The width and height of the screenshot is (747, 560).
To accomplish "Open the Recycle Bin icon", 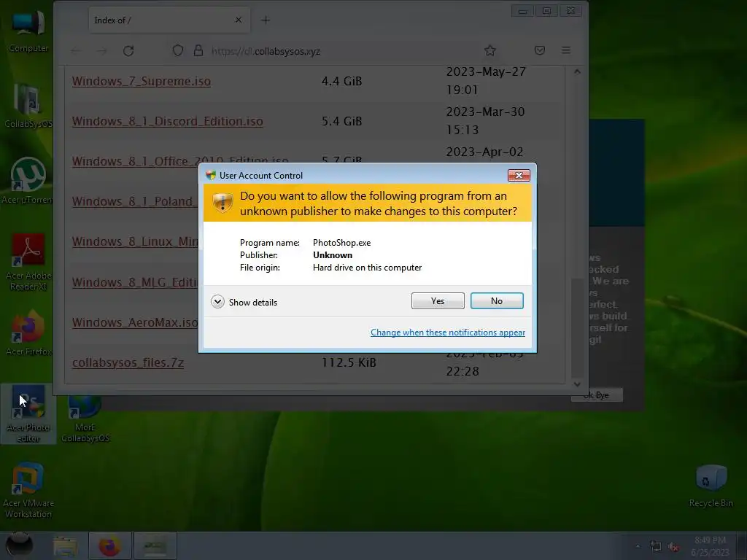I will 711,486.
